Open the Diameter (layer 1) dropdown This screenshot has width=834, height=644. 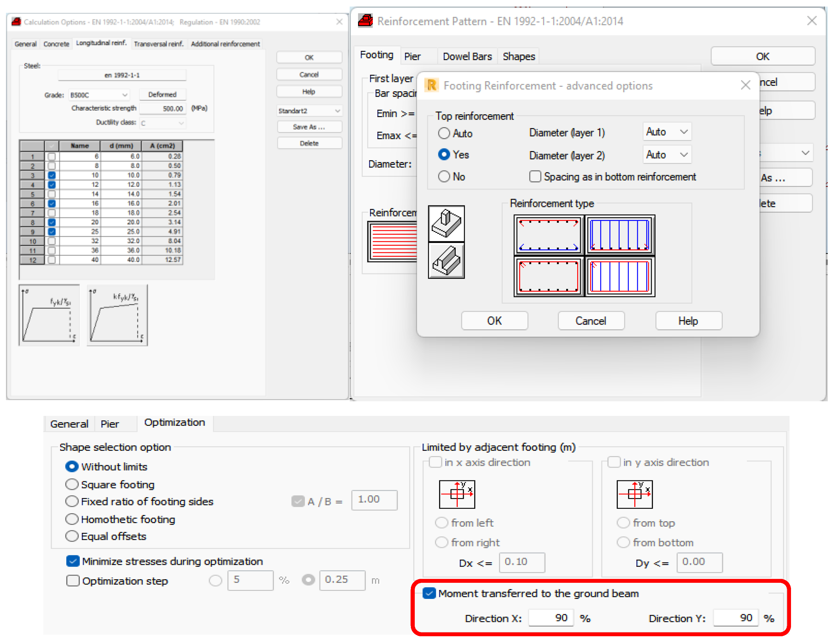[667, 132]
